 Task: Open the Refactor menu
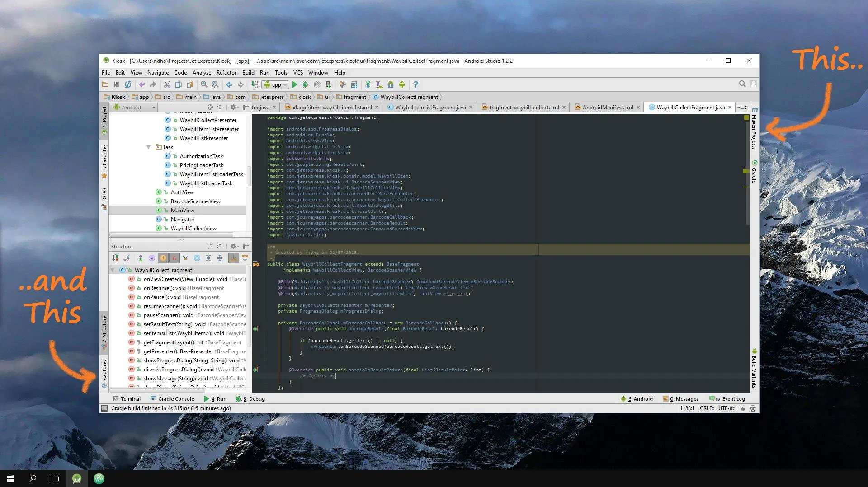226,73
